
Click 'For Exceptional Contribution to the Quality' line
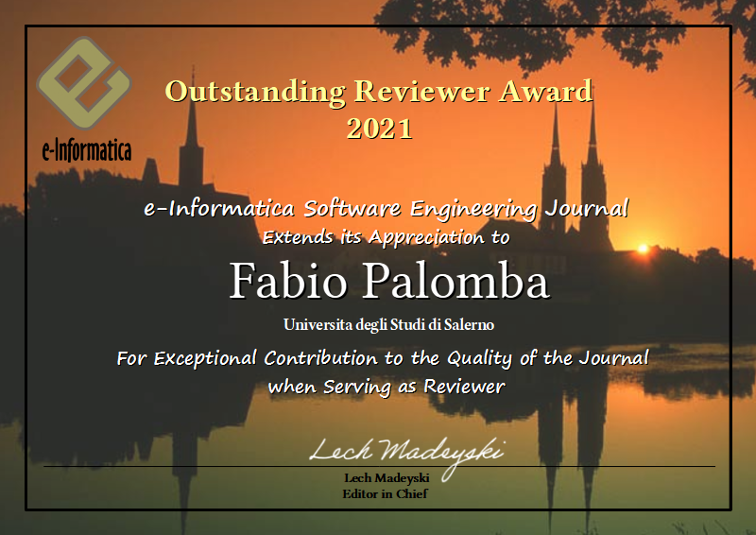(383, 358)
